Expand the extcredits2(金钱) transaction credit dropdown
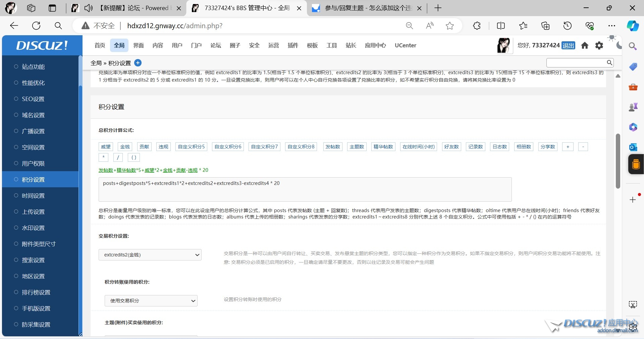This screenshot has width=644, height=339. coord(150,255)
